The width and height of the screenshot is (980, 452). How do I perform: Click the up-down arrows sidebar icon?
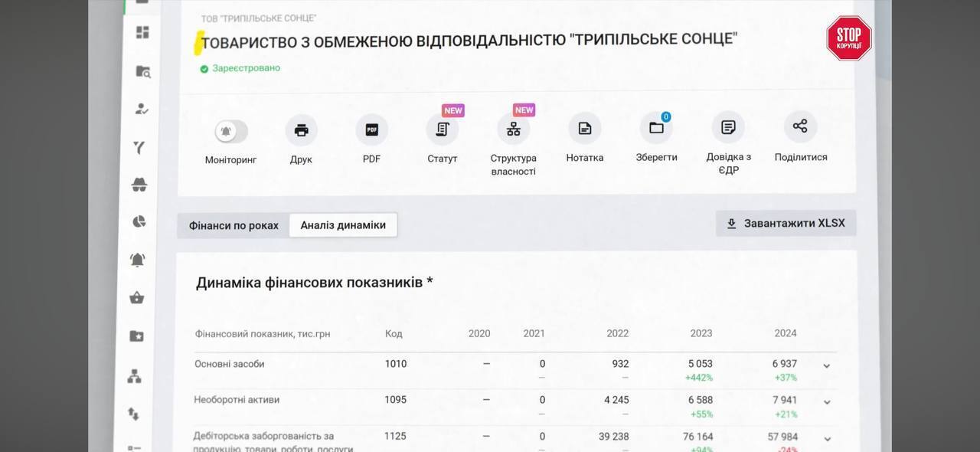134,414
